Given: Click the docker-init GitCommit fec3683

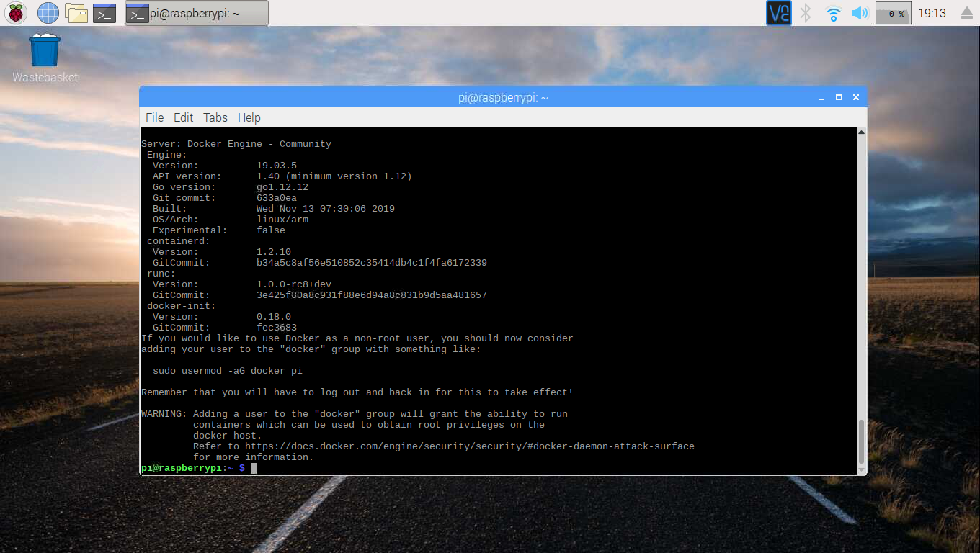Looking at the screenshot, I should (x=277, y=328).
